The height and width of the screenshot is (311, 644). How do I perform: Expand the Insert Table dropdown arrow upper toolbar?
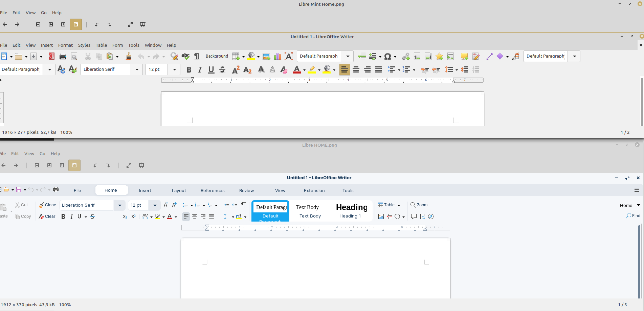point(243,57)
